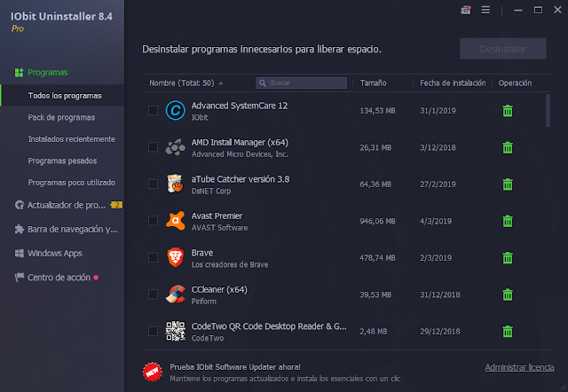
Task: Toggle sort arrow next to Nombre column
Action: pos(221,83)
